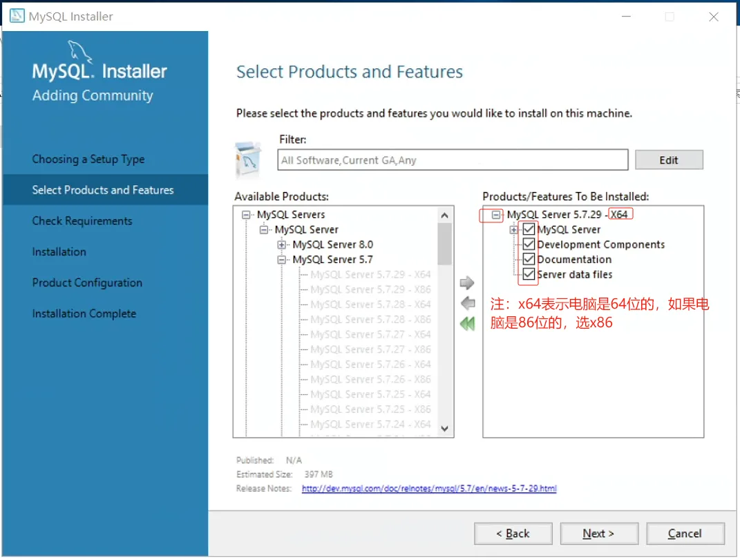Collapse the MySQL Servers tree node
The width and height of the screenshot is (740, 560).
[246, 215]
